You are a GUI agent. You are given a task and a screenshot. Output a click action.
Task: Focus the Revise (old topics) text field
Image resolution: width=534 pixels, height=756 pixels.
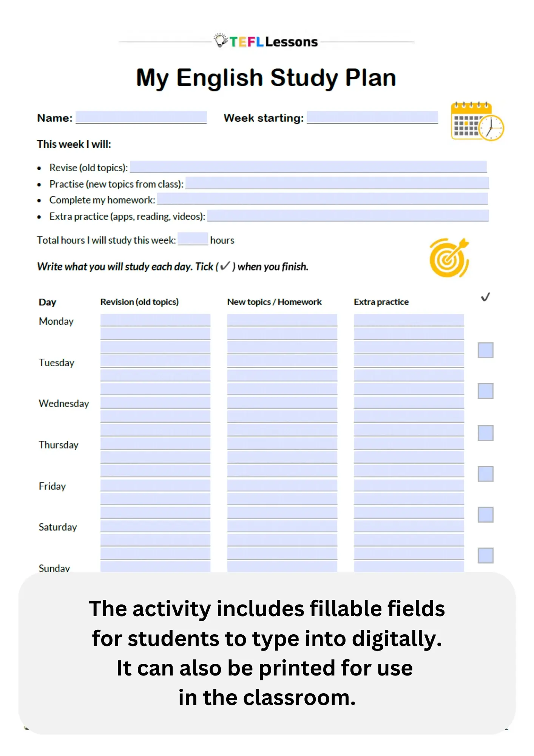tap(308, 167)
